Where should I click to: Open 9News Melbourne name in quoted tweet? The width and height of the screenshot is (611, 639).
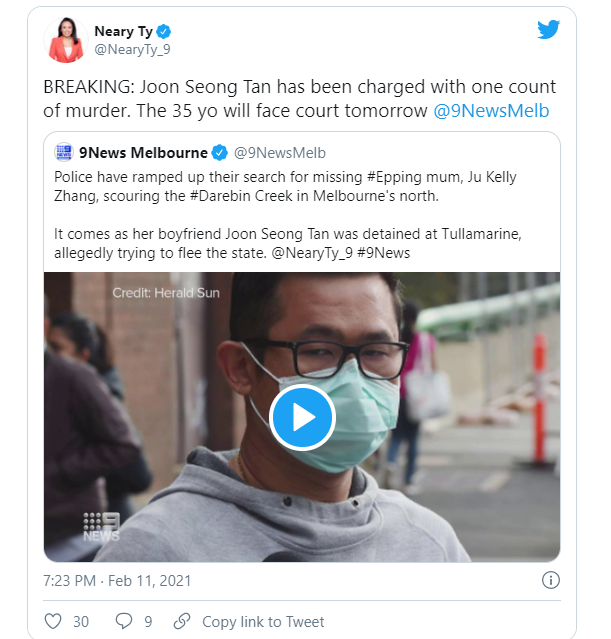click(143, 152)
